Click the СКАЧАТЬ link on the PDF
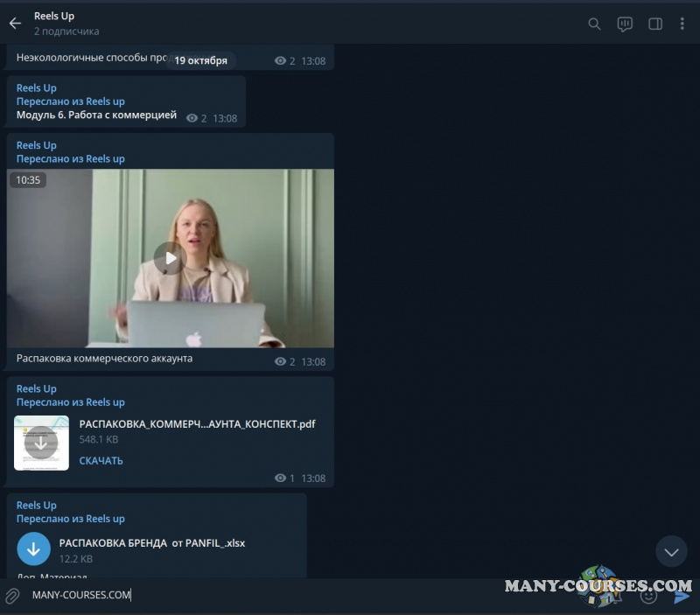Image resolution: width=700 pixels, height=615 pixels. tap(101, 460)
